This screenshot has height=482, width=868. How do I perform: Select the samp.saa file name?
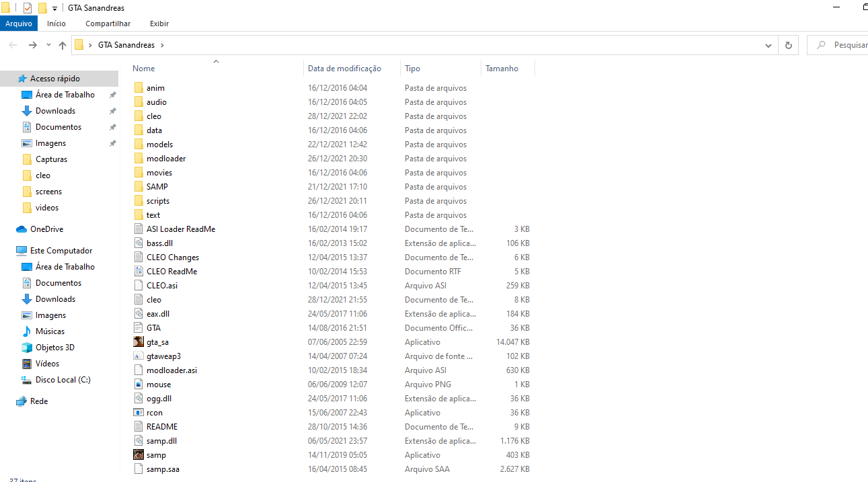point(163,469)
